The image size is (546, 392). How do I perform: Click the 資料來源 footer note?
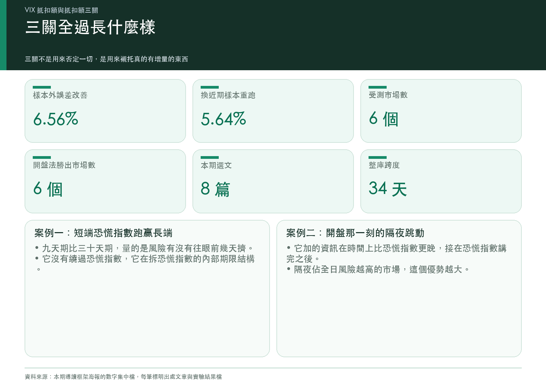coord(123,377)
